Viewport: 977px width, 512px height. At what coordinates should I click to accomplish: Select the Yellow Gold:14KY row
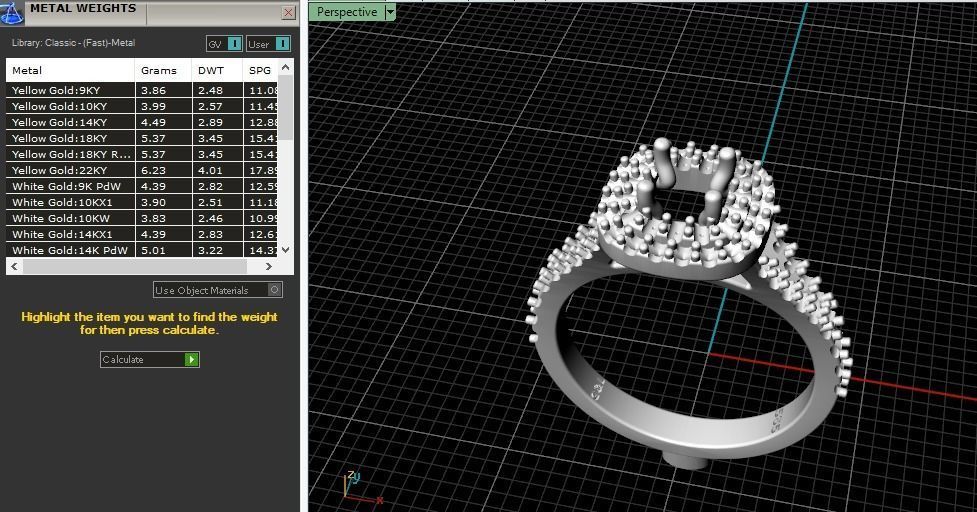(x=142, y=123)
